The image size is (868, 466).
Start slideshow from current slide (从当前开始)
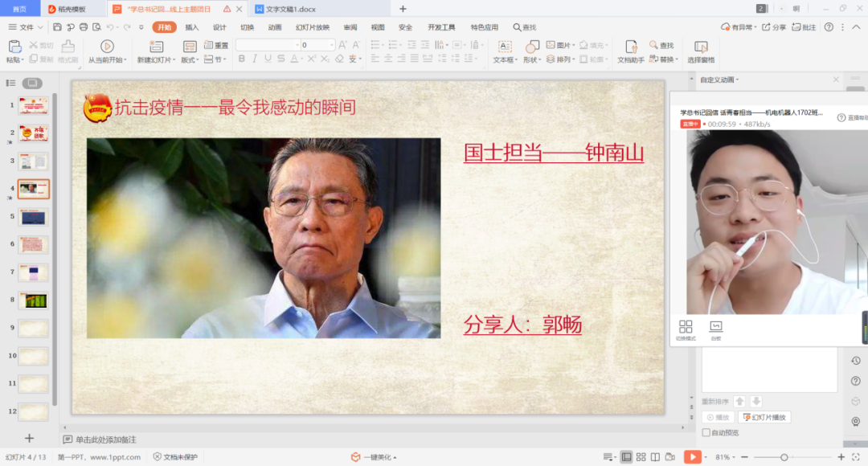pyautogui.click(x=107, y=50)
